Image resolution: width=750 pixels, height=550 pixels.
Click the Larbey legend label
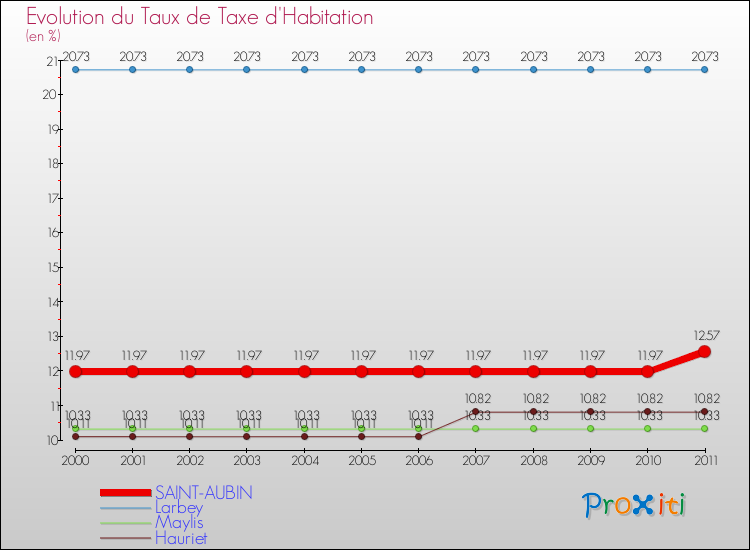click(179, 507)
